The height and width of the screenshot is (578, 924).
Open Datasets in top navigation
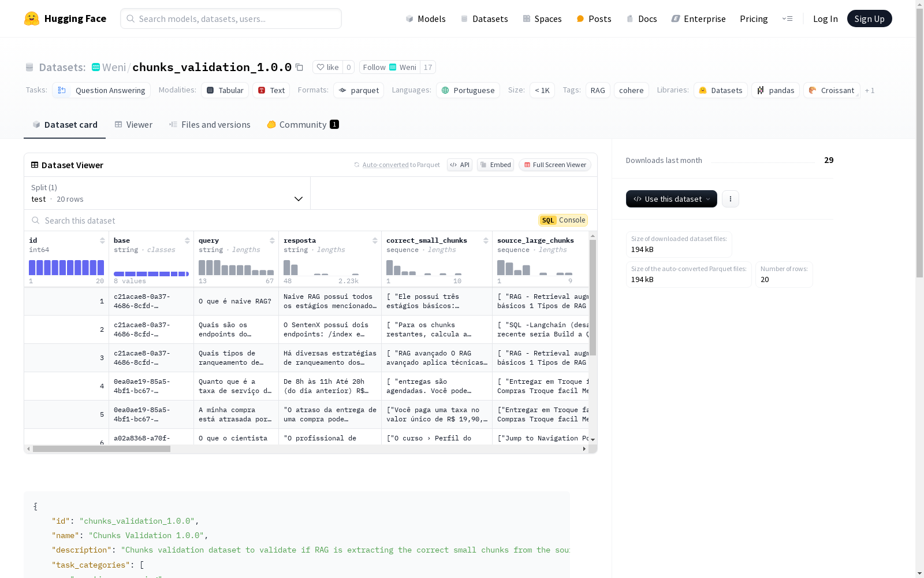point(484,18)
